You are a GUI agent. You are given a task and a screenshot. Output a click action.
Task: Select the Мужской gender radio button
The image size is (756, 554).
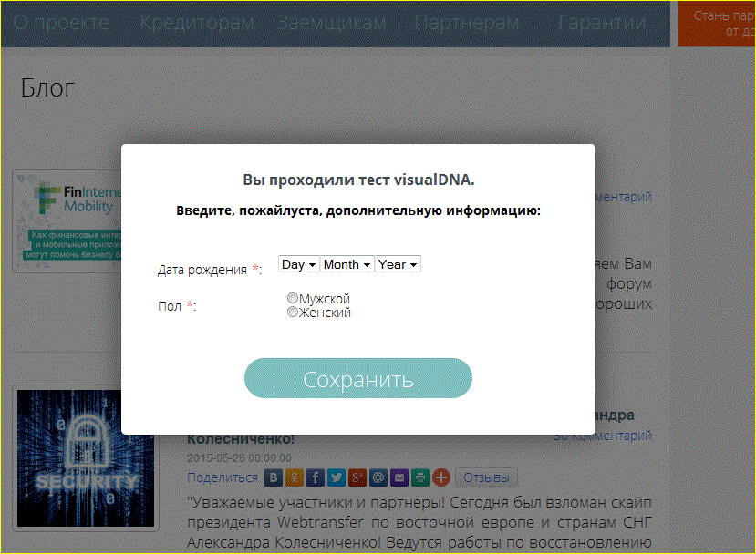click(292, 297)
